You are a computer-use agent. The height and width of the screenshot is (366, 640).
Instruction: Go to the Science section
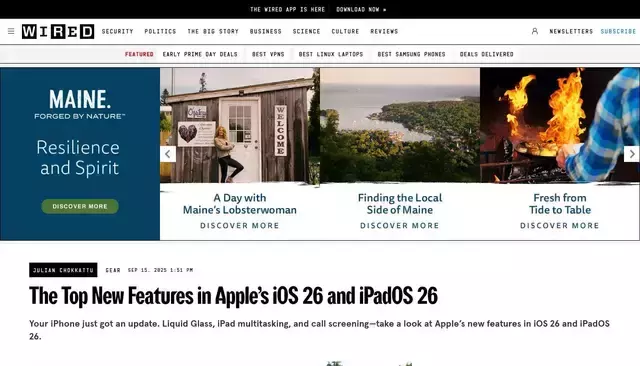pos(307,31)
